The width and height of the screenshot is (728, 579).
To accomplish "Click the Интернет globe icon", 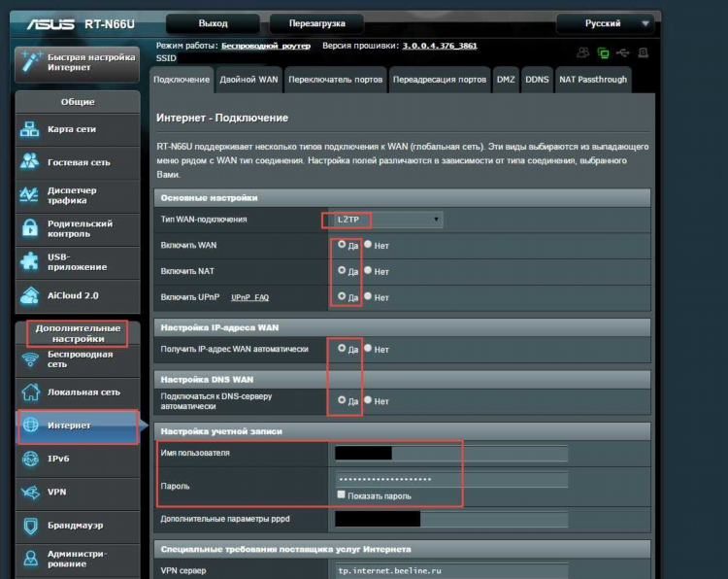I will [31, 425].
